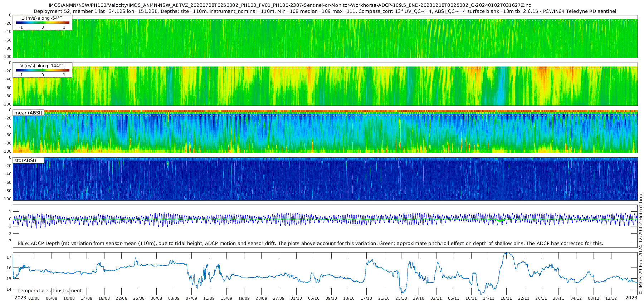Click the '12/12' date tick label
Screen dimensions: 644x304
click(611, 298)
